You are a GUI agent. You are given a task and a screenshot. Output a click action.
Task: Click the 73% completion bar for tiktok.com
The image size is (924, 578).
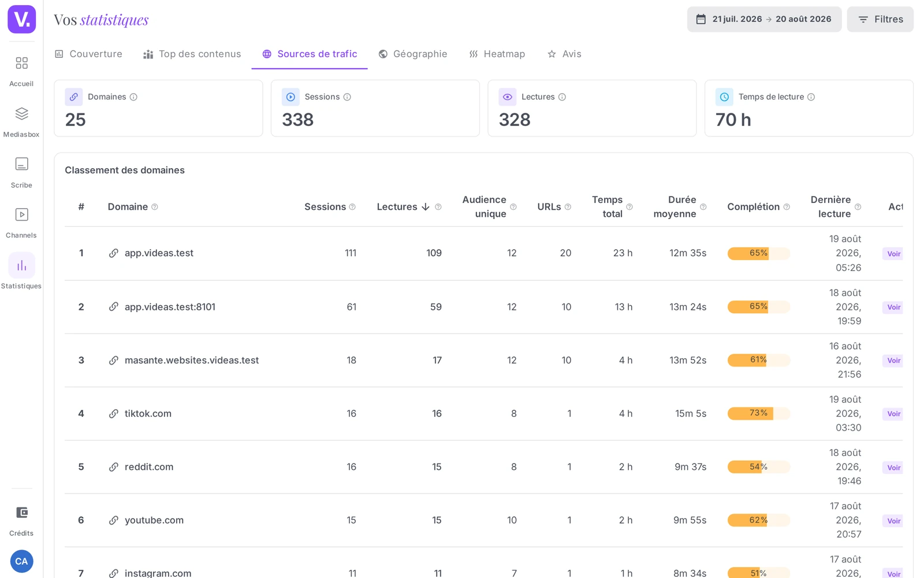pos(758,413)
